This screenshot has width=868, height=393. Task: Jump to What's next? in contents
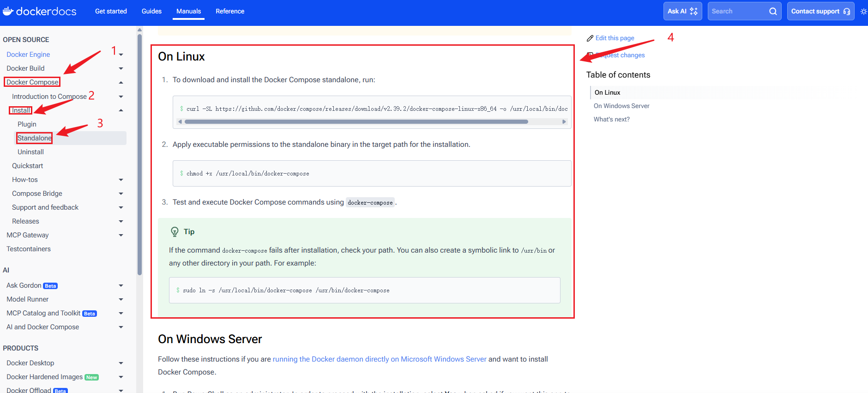coord(611,119)
